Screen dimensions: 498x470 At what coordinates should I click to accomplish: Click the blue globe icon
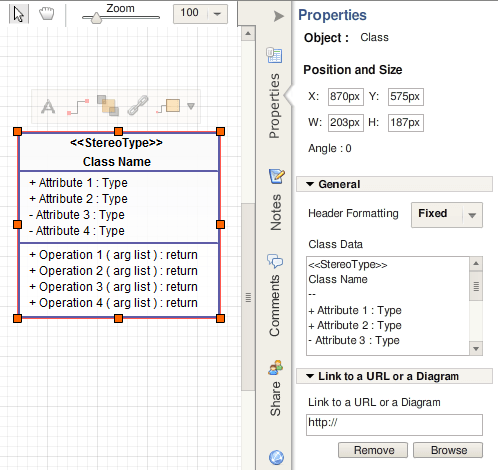(276, 457)
